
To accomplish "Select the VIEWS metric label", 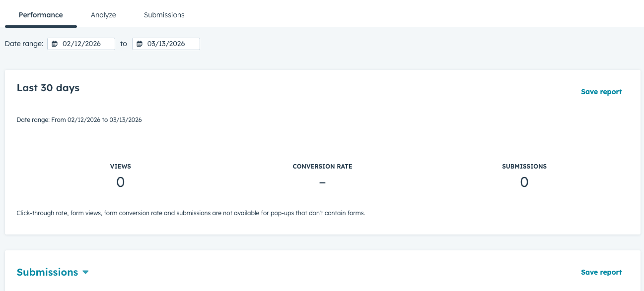I will [120, 167].
